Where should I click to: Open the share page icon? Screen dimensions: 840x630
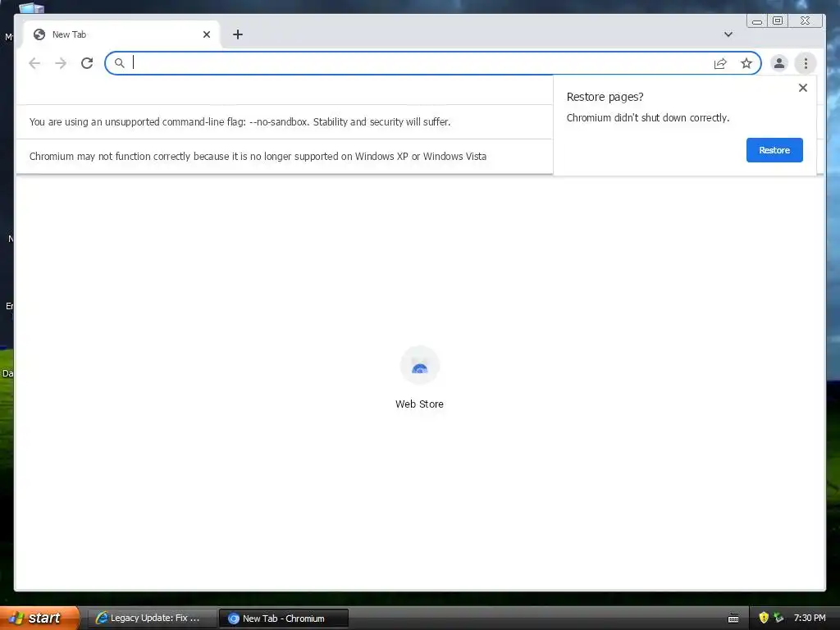tap(720, 64)
